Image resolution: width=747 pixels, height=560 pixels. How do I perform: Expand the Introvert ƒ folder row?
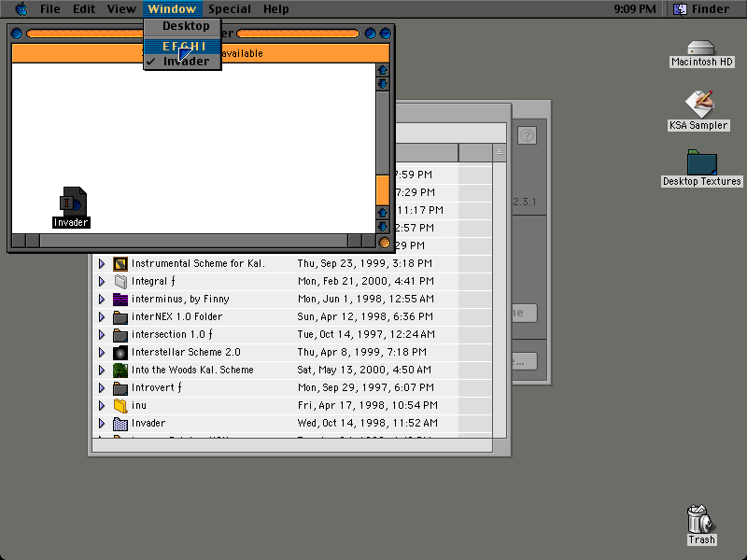point(102,387)
